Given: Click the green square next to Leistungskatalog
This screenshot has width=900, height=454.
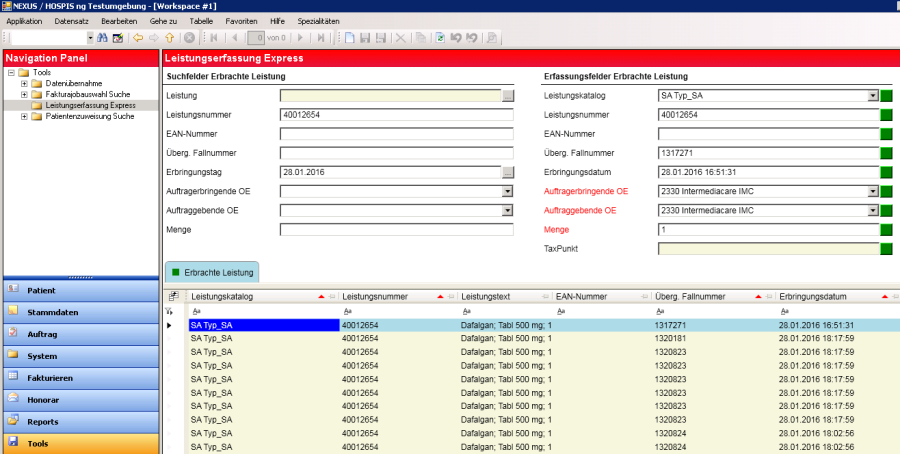Looking at the screenshot, I should coord(886,96).
